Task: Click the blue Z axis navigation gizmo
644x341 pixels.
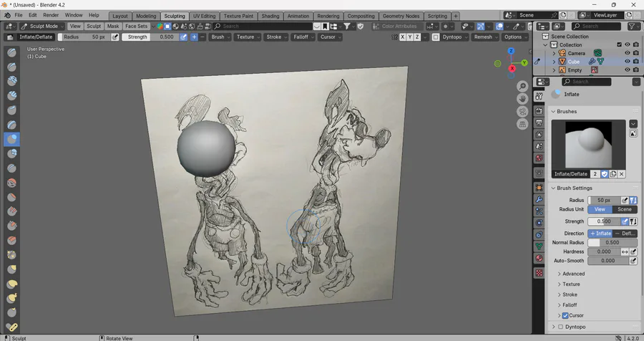Action: 511,51
